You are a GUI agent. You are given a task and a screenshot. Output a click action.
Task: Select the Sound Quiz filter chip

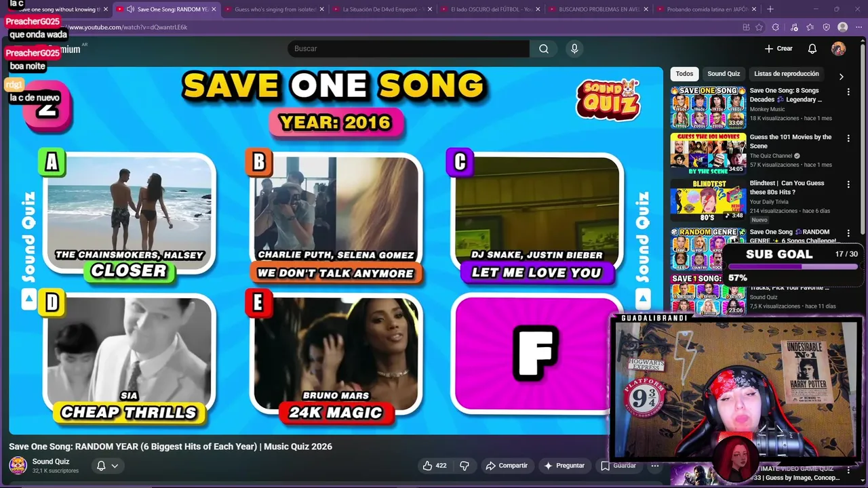click(724, 74)
